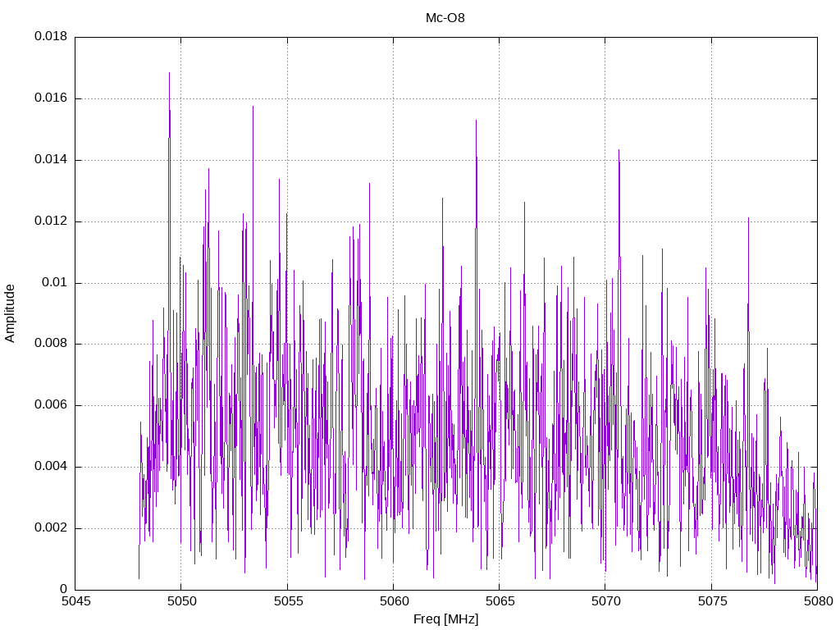The height and width of the screenshot is (630, 840).
Task: Click the spectrum peak near 5064 MHz
Action: [476, 121]
